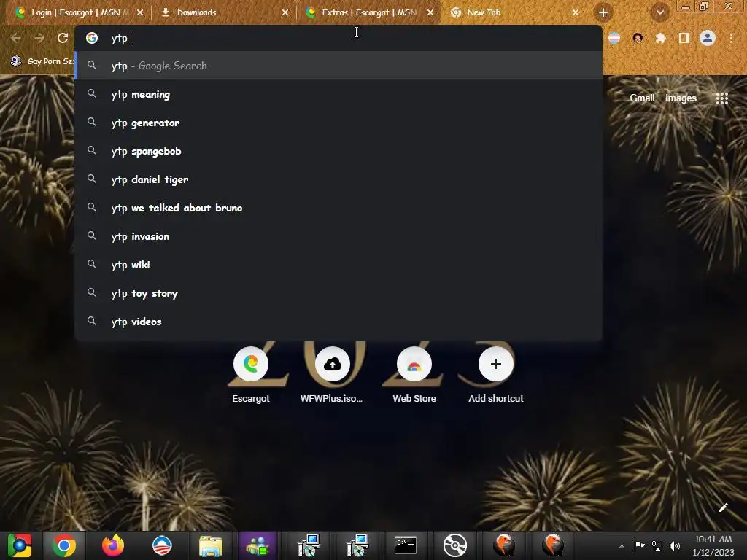The height and width of the screenshot is (560, 747).
Task: Close the Login | Escargot tab
Action: coord(140,12)
